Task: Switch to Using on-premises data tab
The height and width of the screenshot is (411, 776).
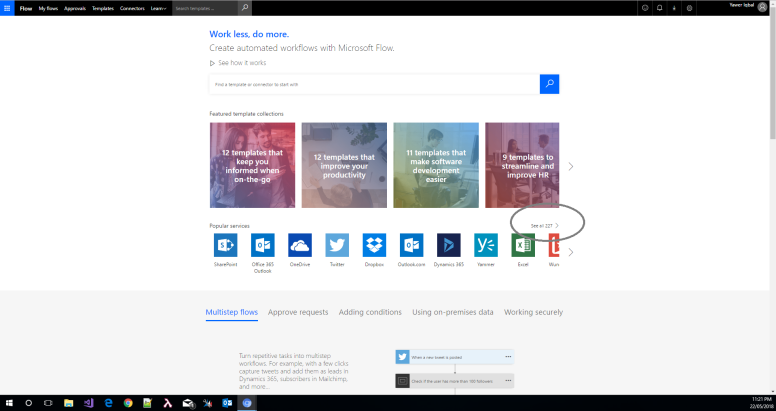Action: [453, 312]
